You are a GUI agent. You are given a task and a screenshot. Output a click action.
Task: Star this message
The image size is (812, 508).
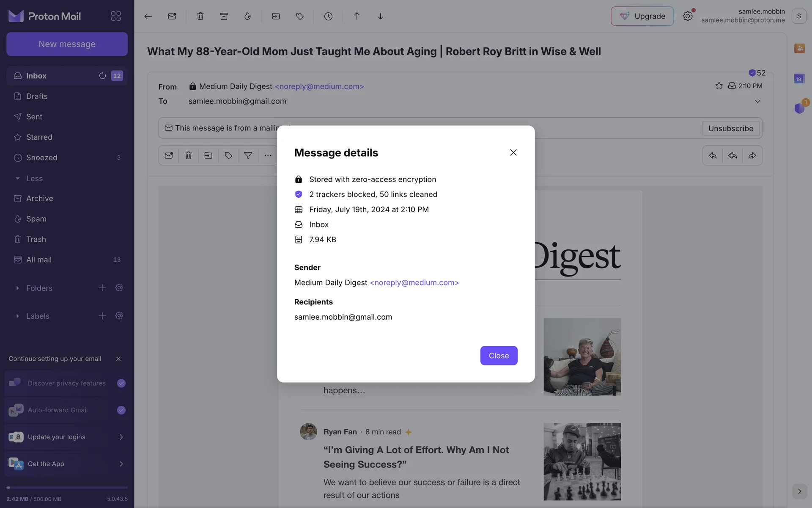[719, 86]
